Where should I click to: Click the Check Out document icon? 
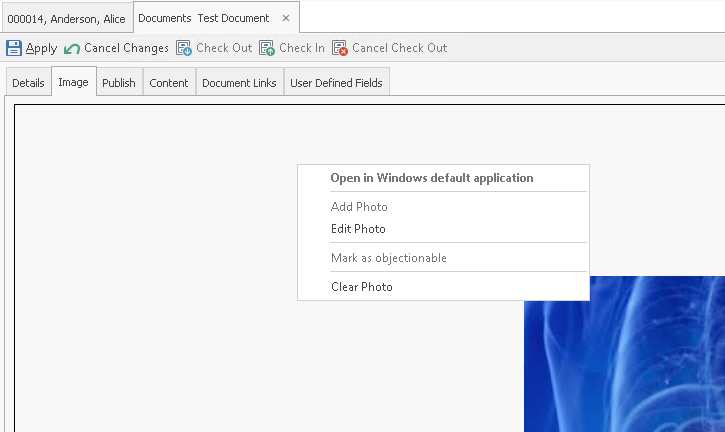tap(184, 48)
